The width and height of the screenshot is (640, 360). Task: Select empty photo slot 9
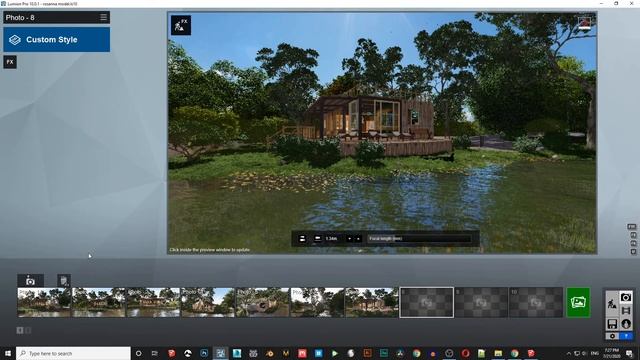click(x=481, y=302)
